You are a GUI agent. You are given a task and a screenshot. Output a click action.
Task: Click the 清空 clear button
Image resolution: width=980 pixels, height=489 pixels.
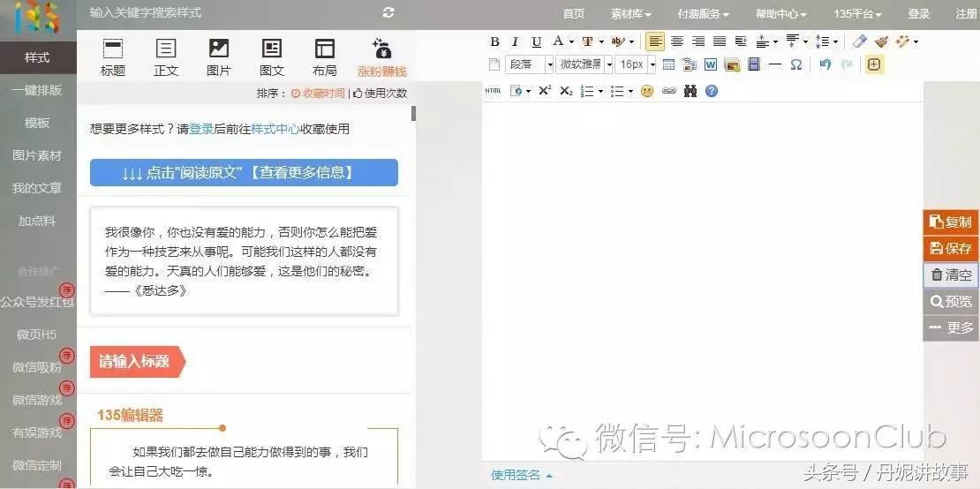click(x=951, y=275)
